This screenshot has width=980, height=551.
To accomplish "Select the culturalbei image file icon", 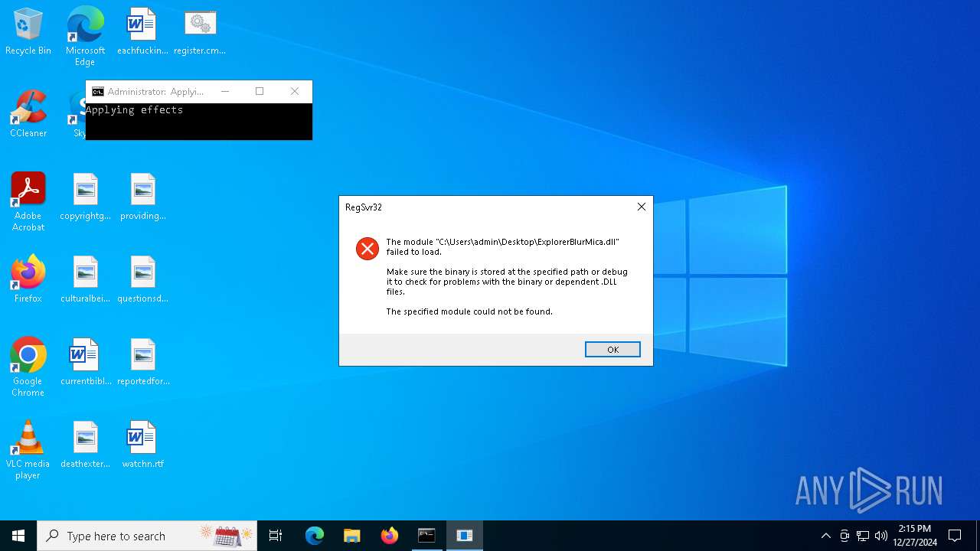I will tap(85, 280).
